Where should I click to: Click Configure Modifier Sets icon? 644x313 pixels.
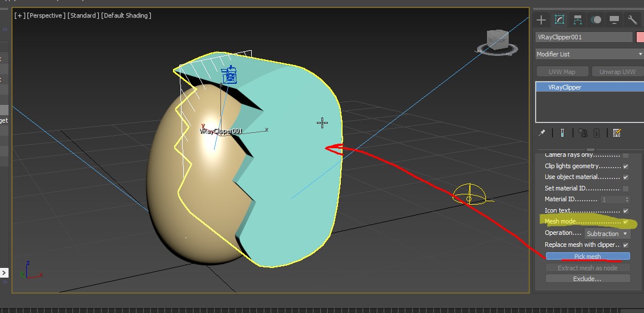[x=617, y=133]
